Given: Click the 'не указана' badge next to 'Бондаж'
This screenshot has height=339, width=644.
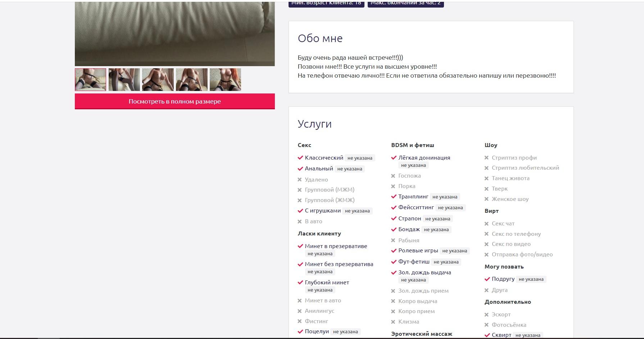Looking at the screenshot, I should (436, 230).
